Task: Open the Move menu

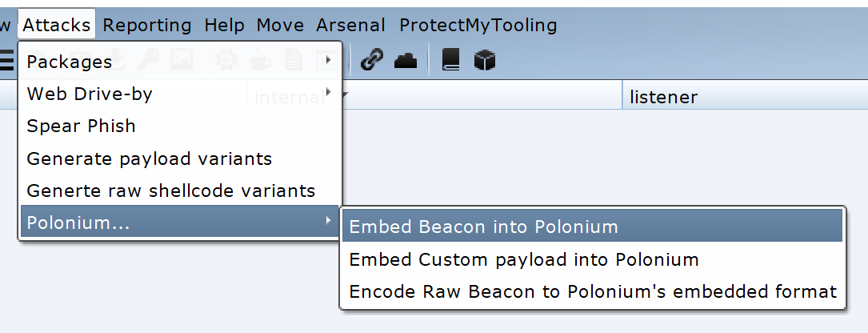Action: click(x=280, y=25)
